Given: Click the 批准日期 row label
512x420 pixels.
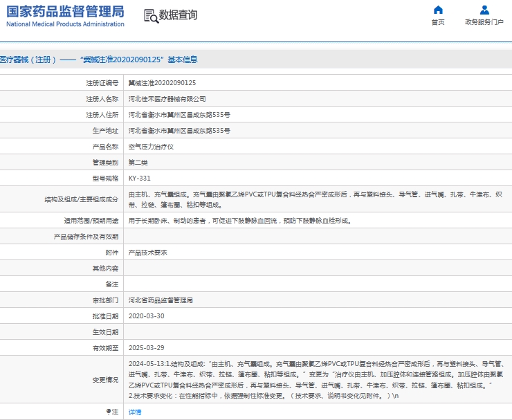Looking at the screenshot, I should coord(105,316).
